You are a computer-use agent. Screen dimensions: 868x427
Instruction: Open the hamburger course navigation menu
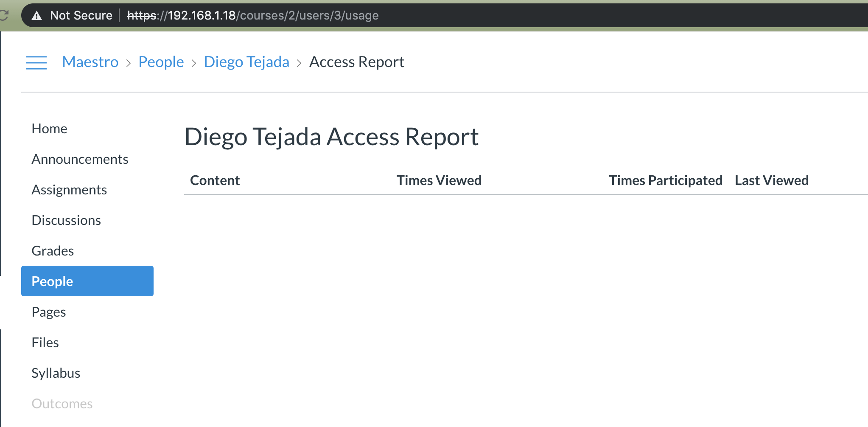pyautogui.click(x=36, y=62)
